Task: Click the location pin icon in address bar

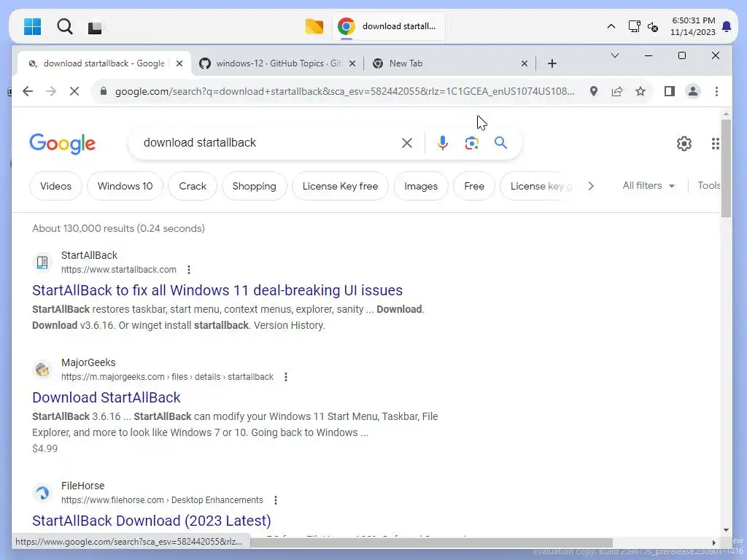Action: [x=594, y=91]
